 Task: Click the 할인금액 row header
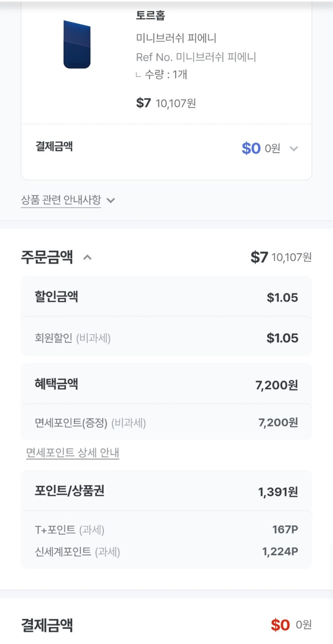[56, 296]
